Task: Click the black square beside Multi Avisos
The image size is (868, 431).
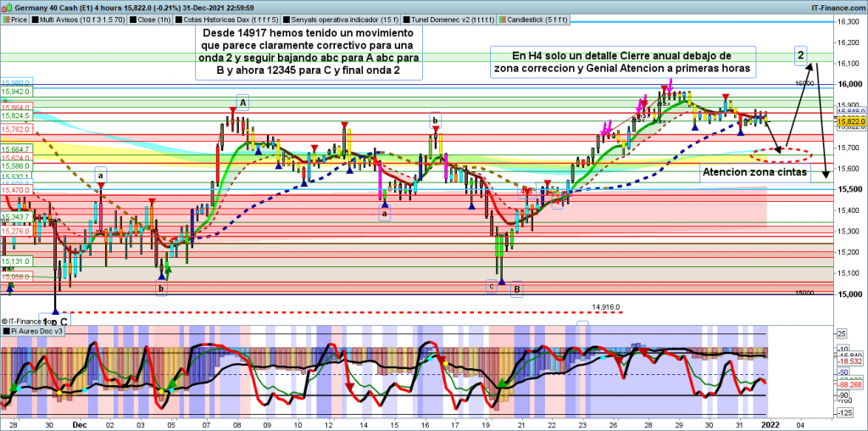Action: click(x=36, y=16)
